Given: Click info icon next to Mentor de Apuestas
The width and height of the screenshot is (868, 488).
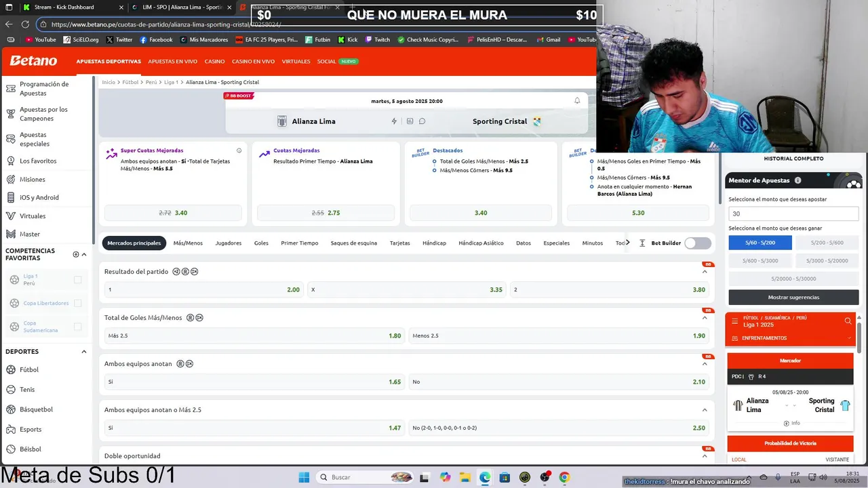Looking at the screenshot, I should [797, 180].
